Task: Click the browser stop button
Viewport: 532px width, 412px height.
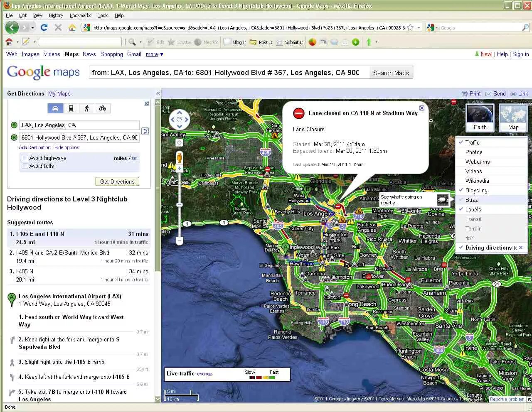Action: 58,27
